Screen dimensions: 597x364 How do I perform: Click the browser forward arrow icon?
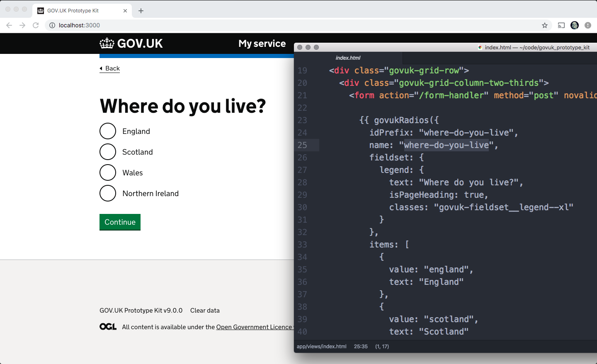pyautogui.click(x=22, y=25)
